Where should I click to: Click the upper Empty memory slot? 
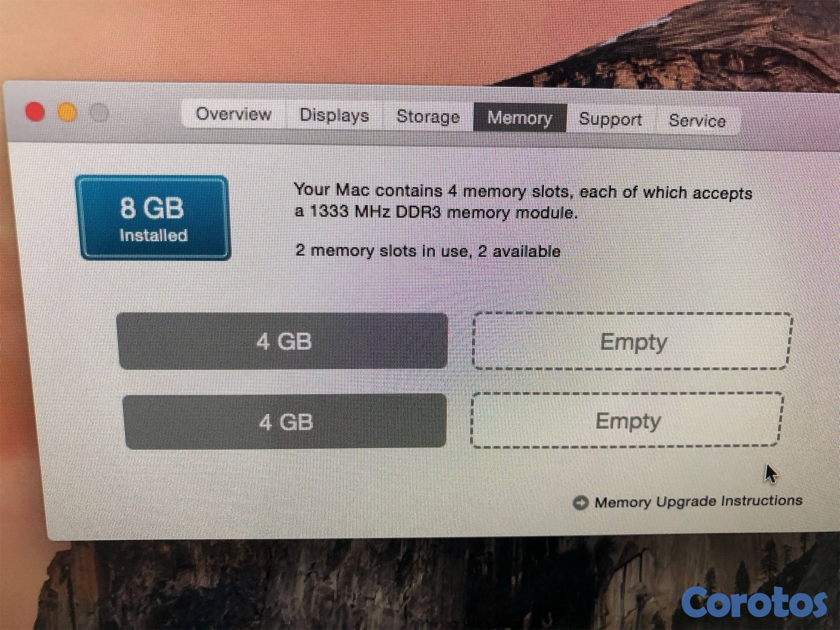632,341
